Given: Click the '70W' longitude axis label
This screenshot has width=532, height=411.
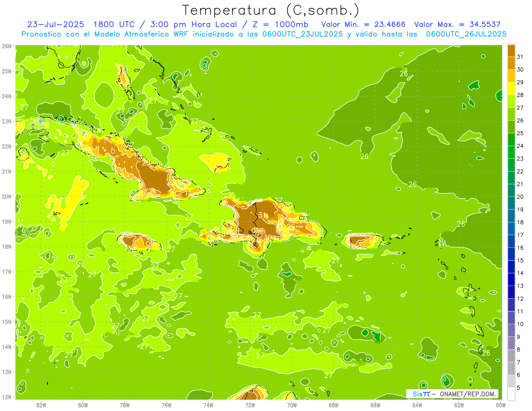Looking at the screenshot, I should tap(292, 404).
